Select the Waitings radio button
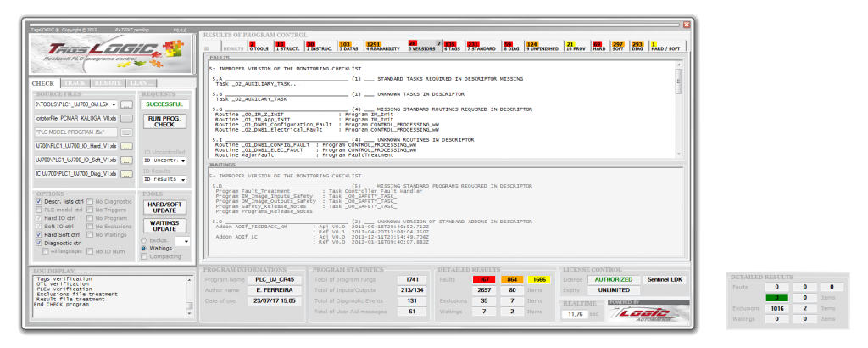The width and height of the screenshot is (868, 348). 144,249
